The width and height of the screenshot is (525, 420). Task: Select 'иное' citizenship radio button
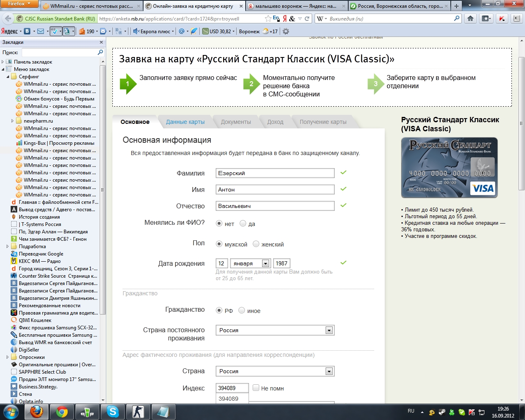(242, 310)
